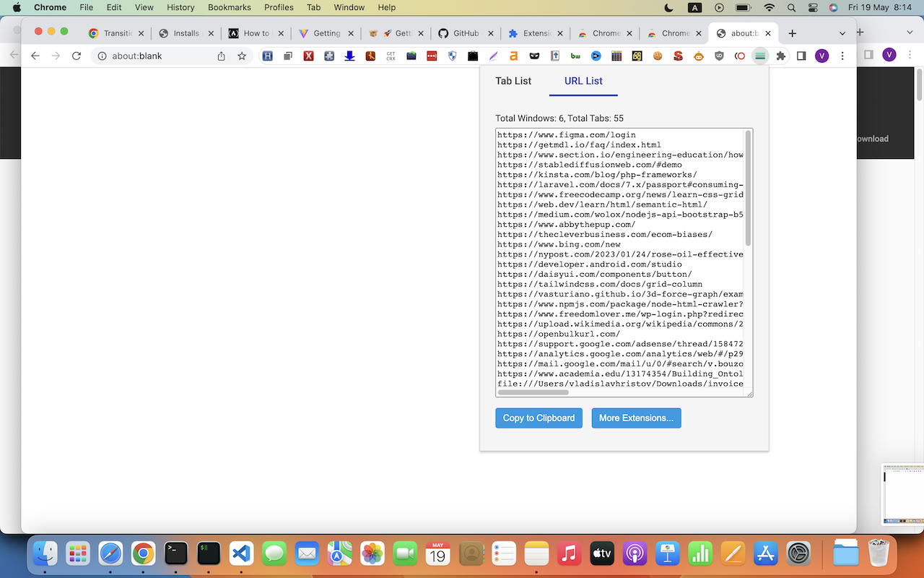Open Safari from the Dock

point(110,553)
